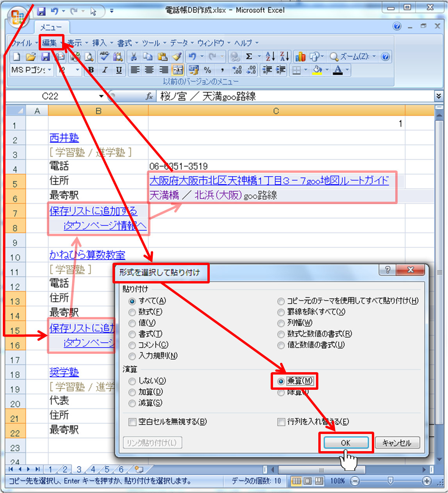Apply center text alignment
This screenshot has height=493, width=448.
149,70
